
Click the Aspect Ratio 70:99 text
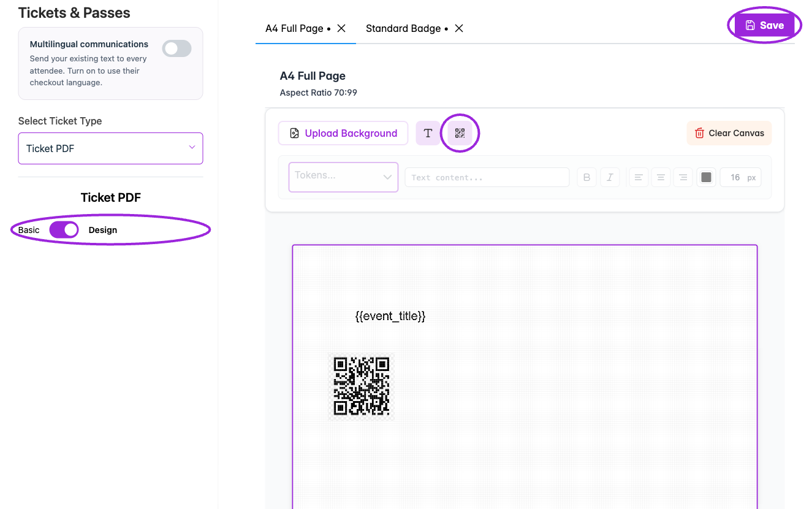[x=318, y=93]
